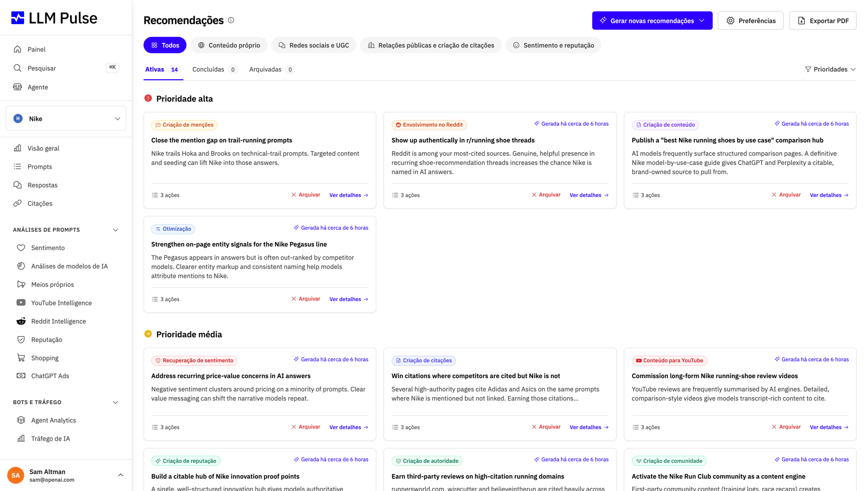This screenshot has width=868, height=491.
Task: Click the LLM Pulse logo icon
Action: coord(18,18)
